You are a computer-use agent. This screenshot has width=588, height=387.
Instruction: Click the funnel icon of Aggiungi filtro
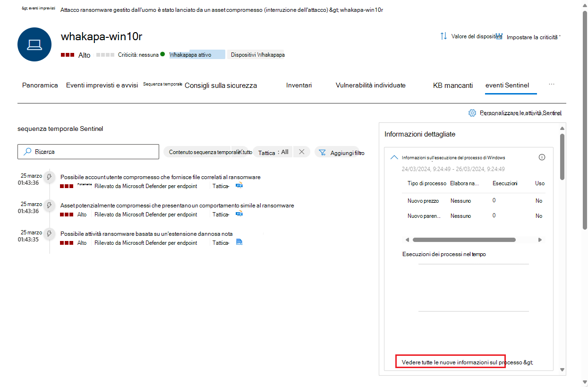(322, 152)
